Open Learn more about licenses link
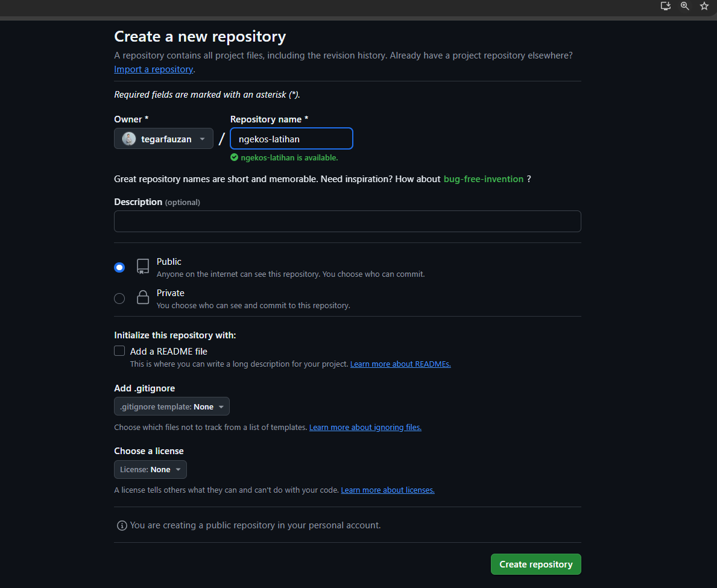 (x=388, y=490)
